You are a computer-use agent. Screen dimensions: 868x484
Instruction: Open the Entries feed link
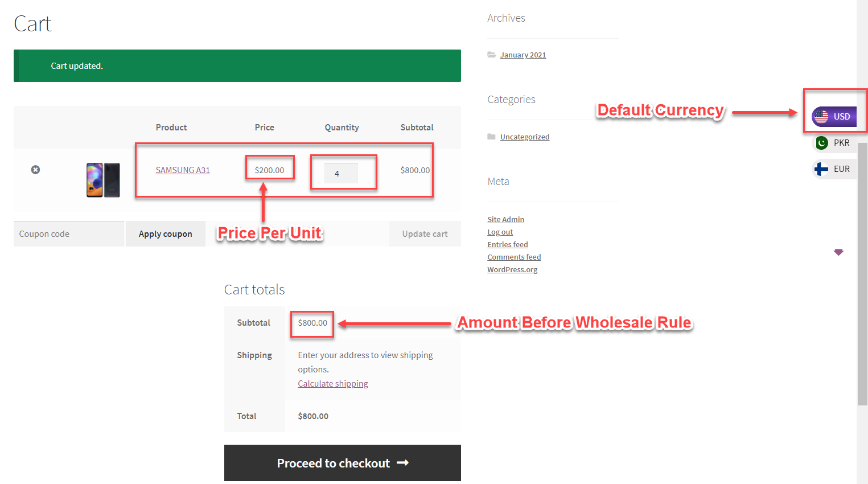pos(508,245)
